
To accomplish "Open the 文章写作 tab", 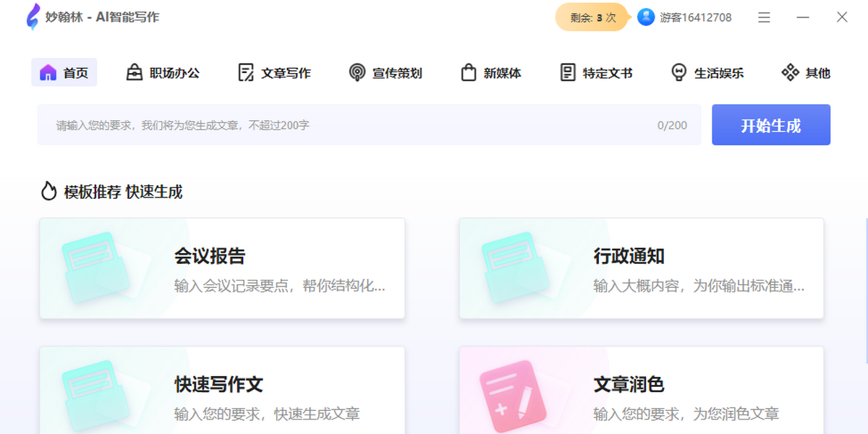I will [x=274, y=72].
